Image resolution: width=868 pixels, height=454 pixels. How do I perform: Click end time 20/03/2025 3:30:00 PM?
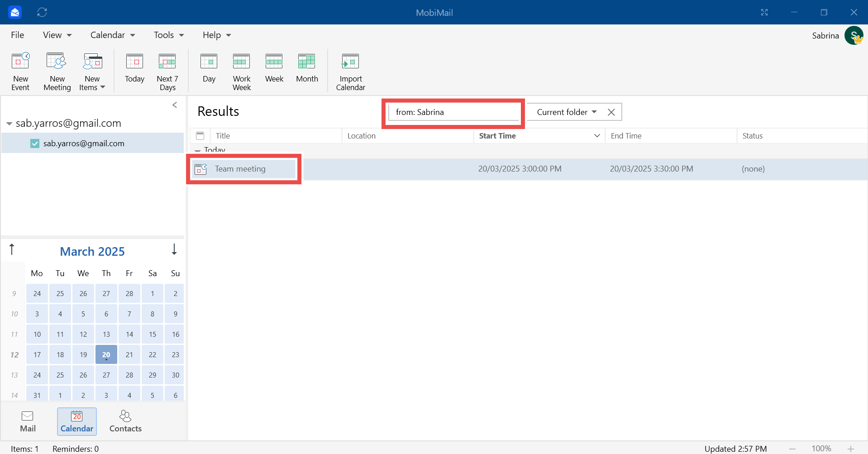(x=651, y=169)
